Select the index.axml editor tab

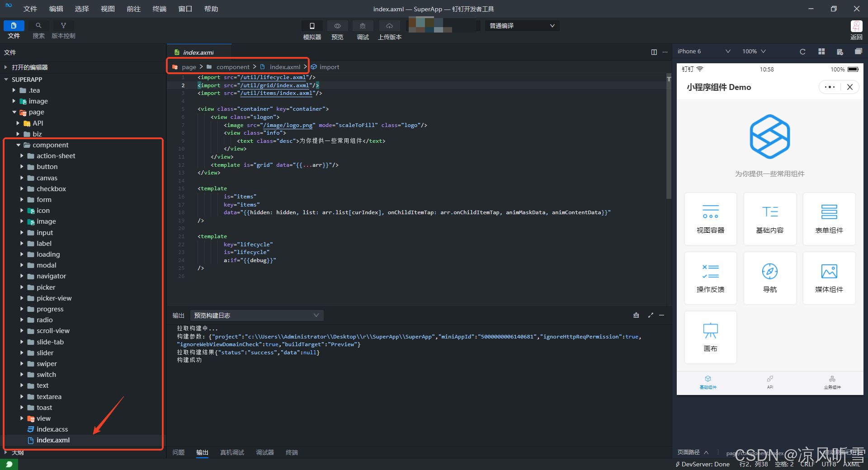(x=199, y=52)
